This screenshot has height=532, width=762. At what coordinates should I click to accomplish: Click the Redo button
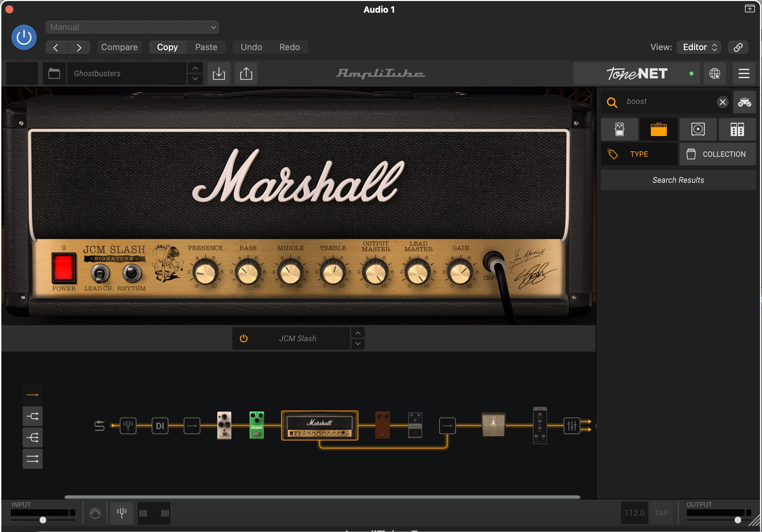pos(289,47)
